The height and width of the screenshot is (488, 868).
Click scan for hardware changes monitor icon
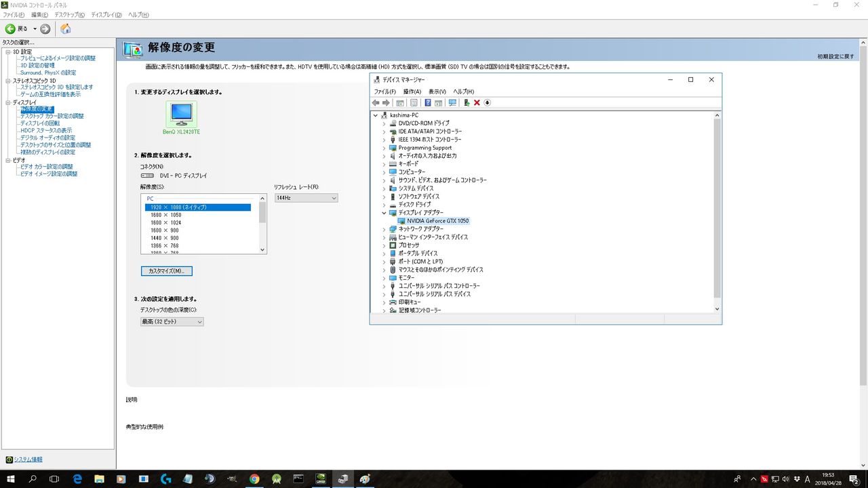click(452, 103)
